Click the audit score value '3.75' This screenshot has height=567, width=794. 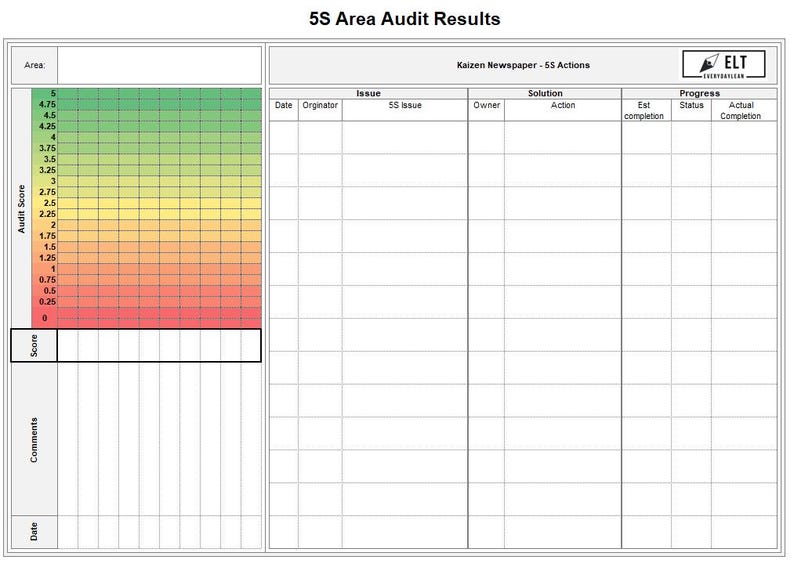48,148
